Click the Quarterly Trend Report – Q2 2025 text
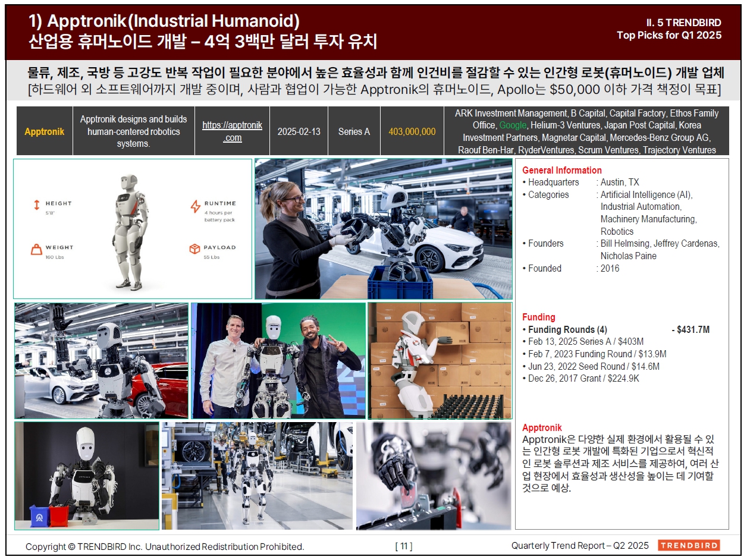Image resolution: width=747 pixels, height=560 pixels. 580,546
